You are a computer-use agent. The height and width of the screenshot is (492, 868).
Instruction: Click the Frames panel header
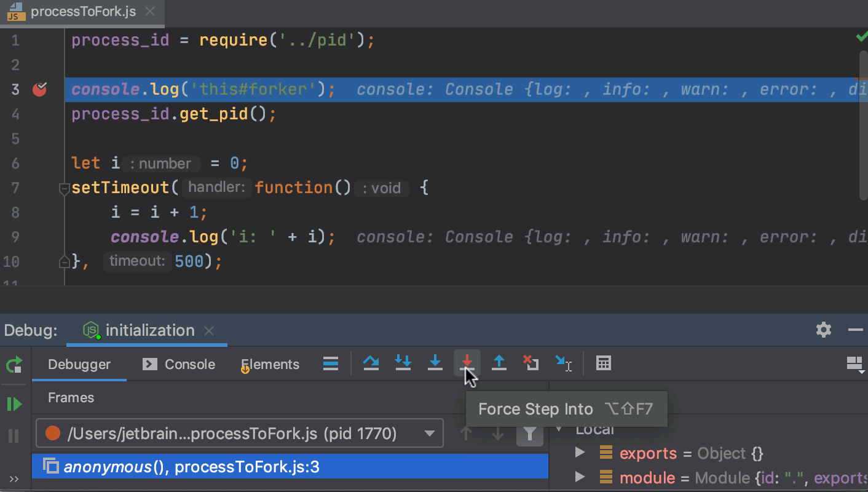click(x=71, y=398)
